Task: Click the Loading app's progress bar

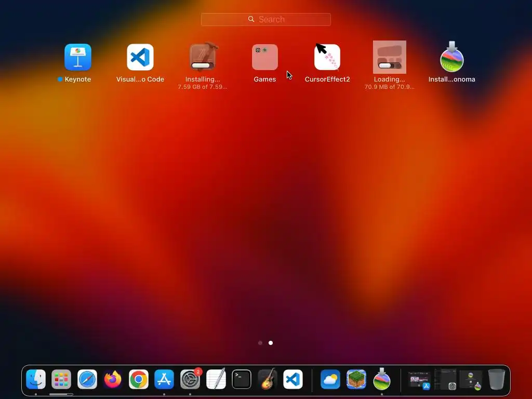Action: (x=390, y=65)
